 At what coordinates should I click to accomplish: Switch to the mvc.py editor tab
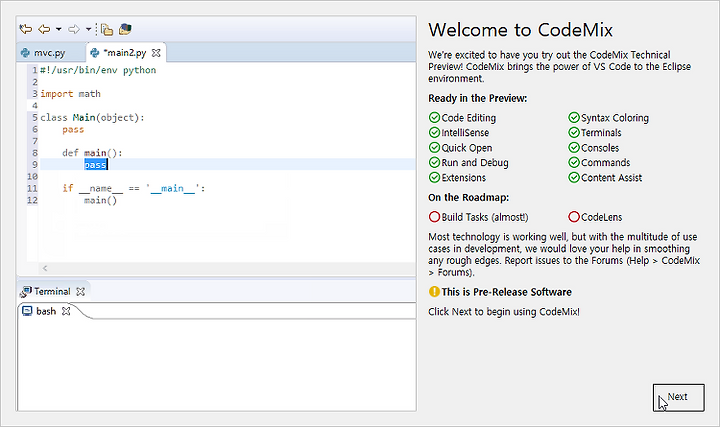[x=49, y=53]
